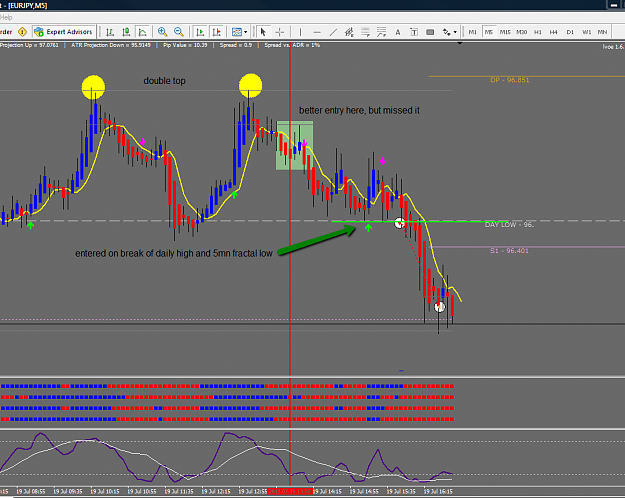Switch to the H4 timeframe
Image resolution: width=625 pixels, height=498 pixels.
pyautogui.click(x=553, y=32)
